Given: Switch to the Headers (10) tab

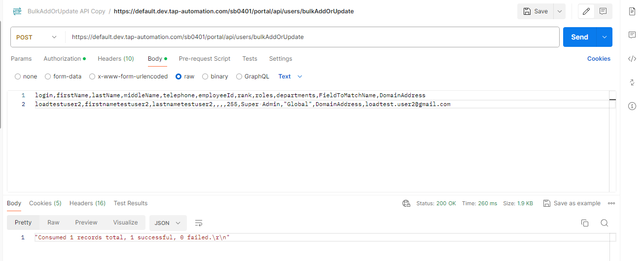Looking at the screenshot, I should click(115, 59).
